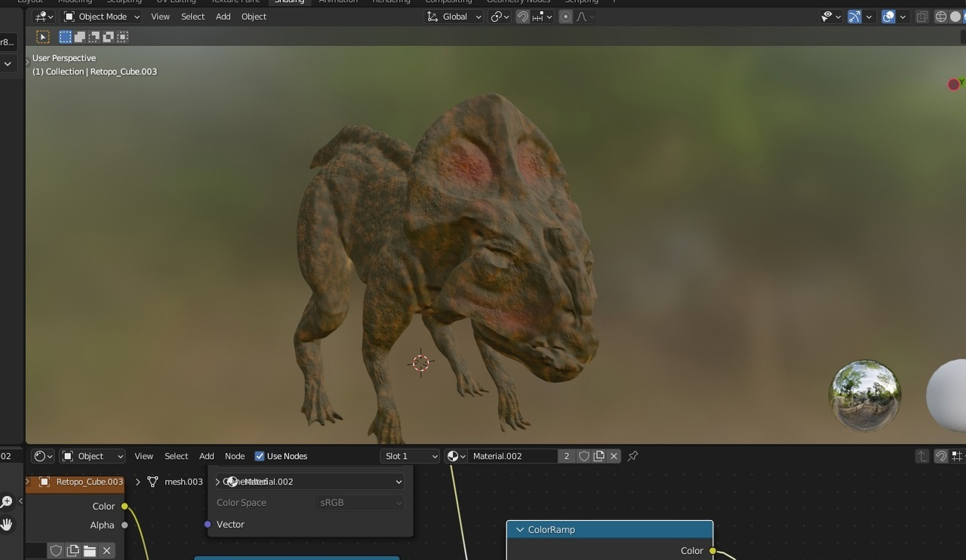Image resolution: width=966 pixels, height=560 pixels.
Task: Open the shader editor type menu
Action: 44,456
